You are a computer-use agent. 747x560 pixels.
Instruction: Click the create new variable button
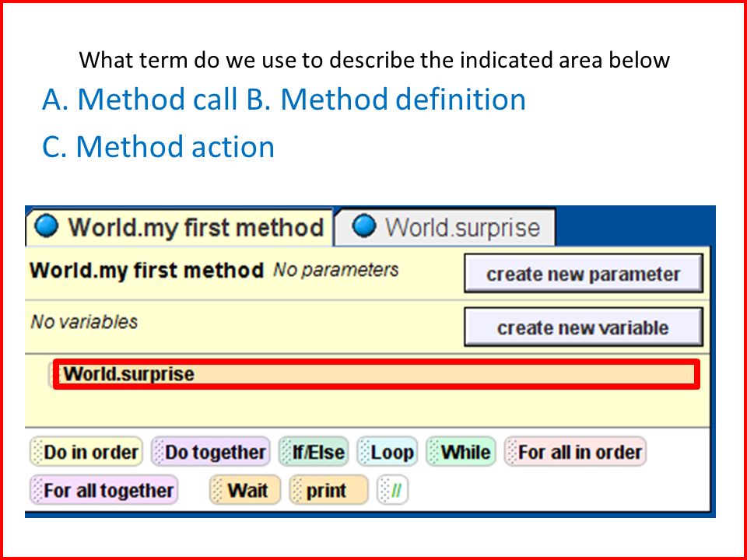tap(583, 327)
